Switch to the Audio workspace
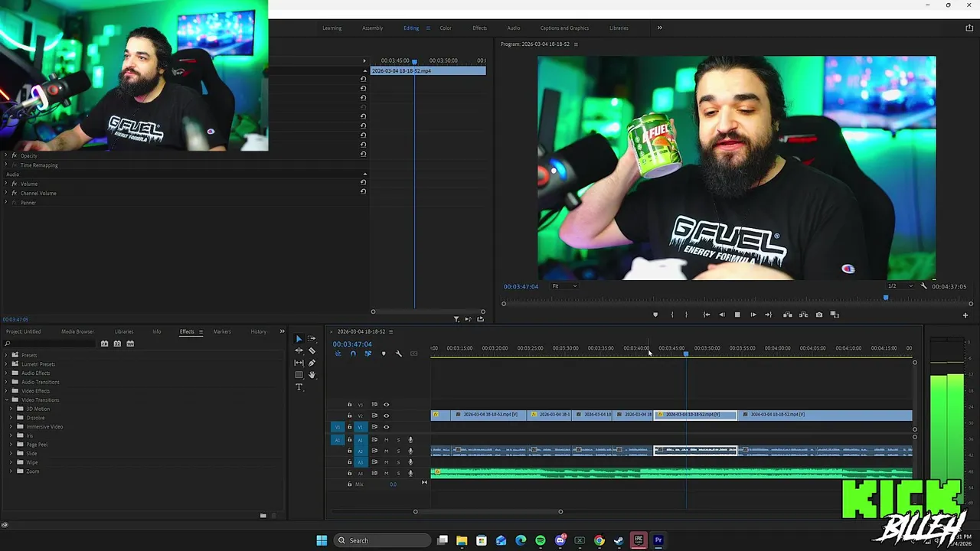 pyautogui.click(x=514, y=28)
